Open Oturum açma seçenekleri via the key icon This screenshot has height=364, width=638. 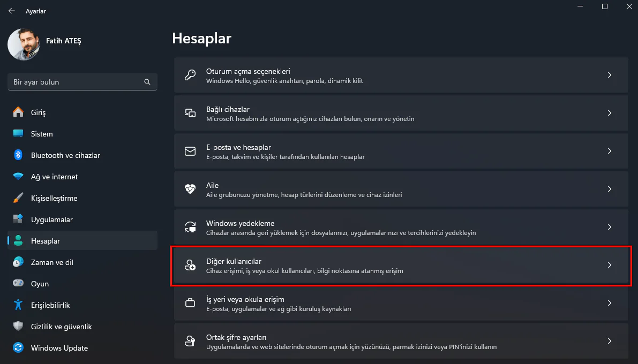tap(190, 75)
